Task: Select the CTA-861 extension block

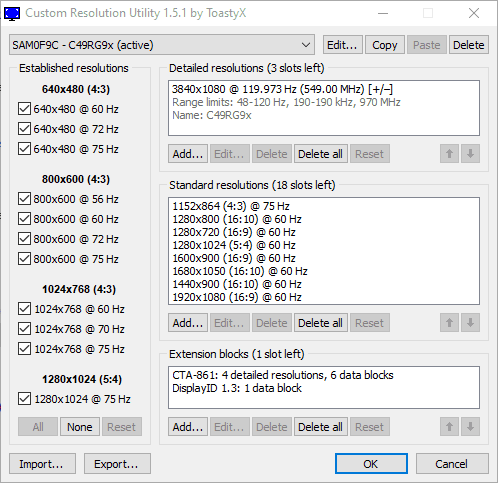Action: click(324, 375)
